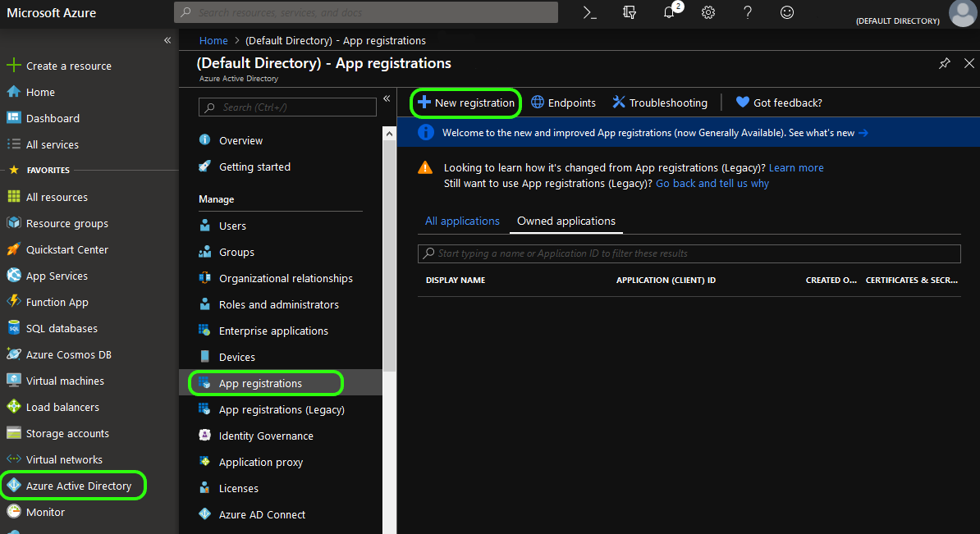This screenshot has height=534, width=980.
Task: Open Virtual networks
Action: [x=54, y=459]
